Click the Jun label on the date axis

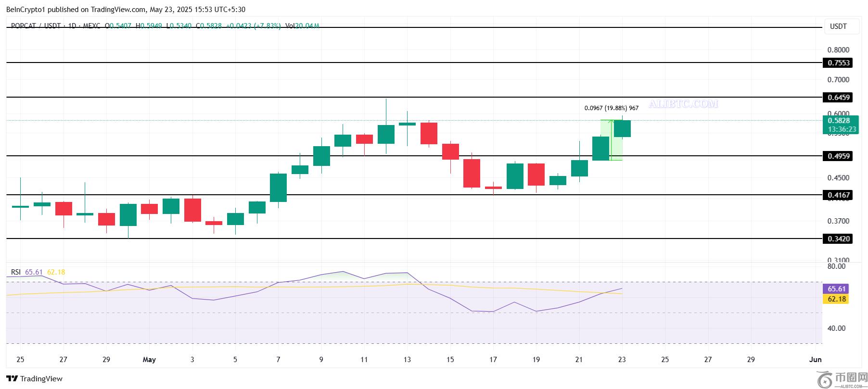815,360
